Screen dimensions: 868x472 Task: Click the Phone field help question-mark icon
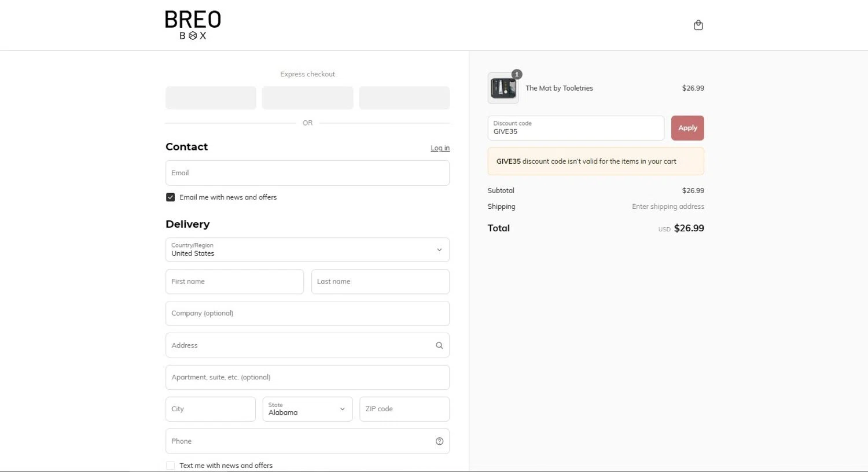point(439,441)
